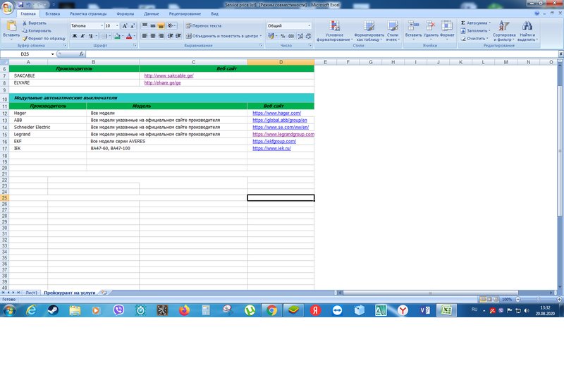Open cell borders dropdown
The width and height of the screenshot is (564, 392).
pyautogui.click(x=109, y=36)
